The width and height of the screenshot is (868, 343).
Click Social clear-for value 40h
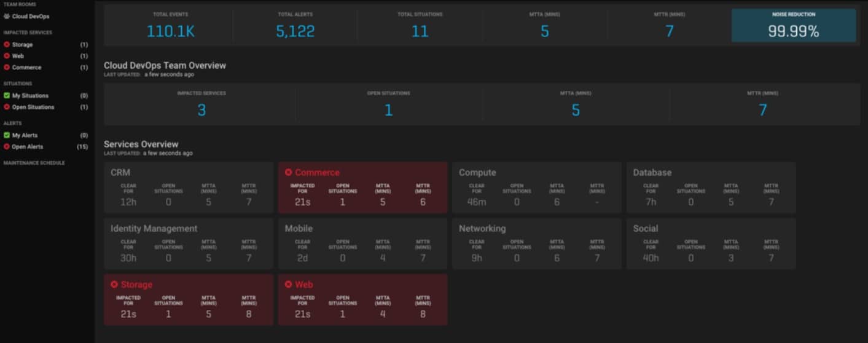[651, 258]
